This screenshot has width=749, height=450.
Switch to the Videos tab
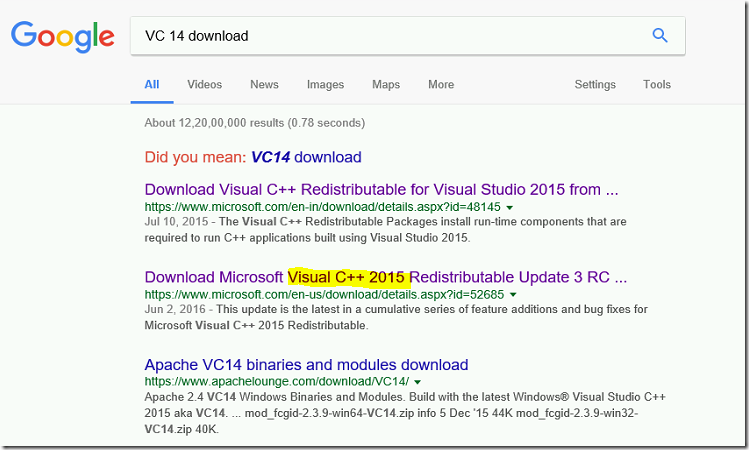click(204, 85)
